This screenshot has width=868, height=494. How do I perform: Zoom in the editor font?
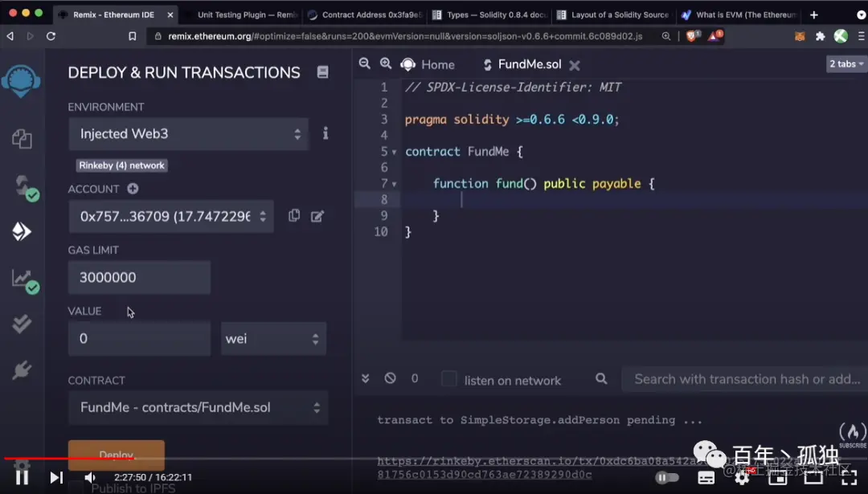(386, 63)
